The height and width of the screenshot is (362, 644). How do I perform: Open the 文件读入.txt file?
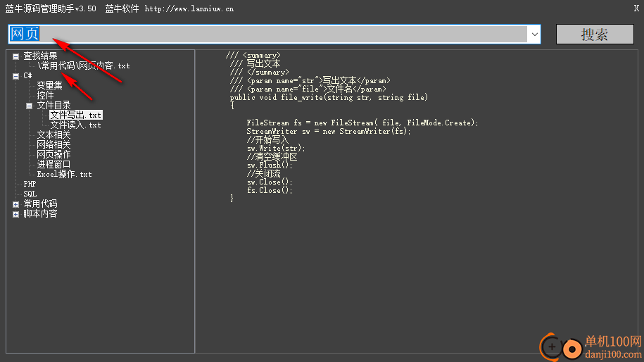coord(75,125)
